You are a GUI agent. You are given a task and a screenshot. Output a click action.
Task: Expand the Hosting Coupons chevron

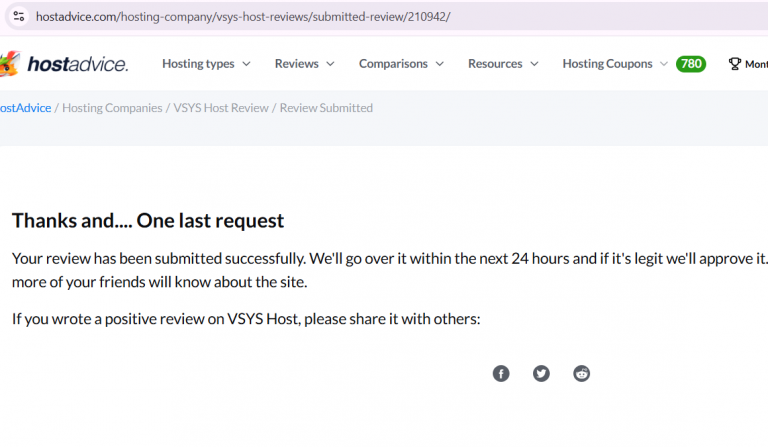tap(664, 64)
